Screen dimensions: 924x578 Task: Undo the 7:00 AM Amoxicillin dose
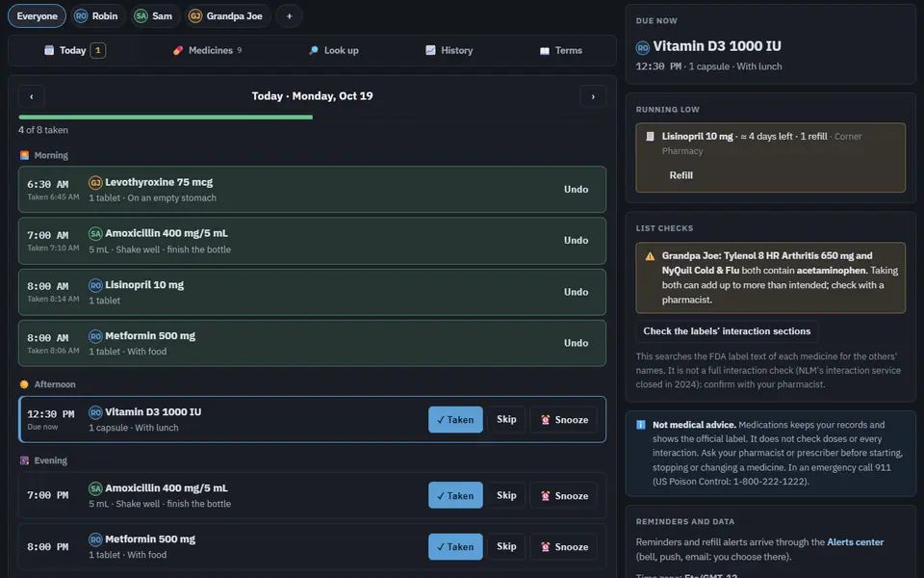(576, 241)
